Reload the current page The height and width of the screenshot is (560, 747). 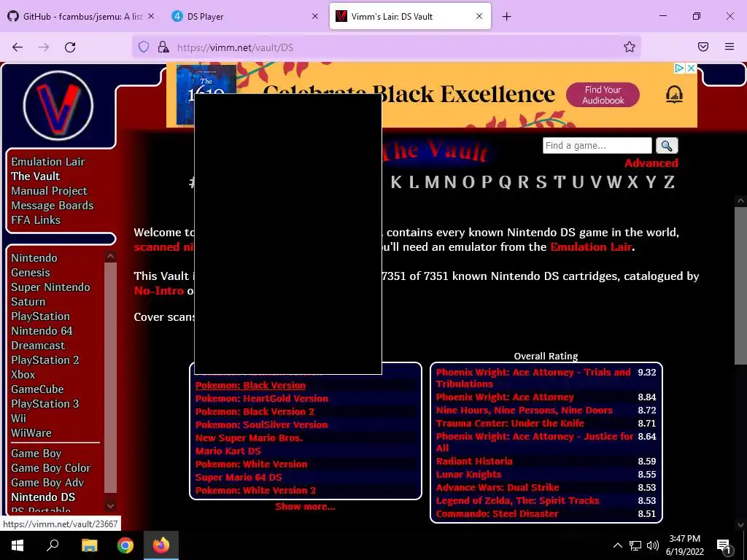pos(70,47)
